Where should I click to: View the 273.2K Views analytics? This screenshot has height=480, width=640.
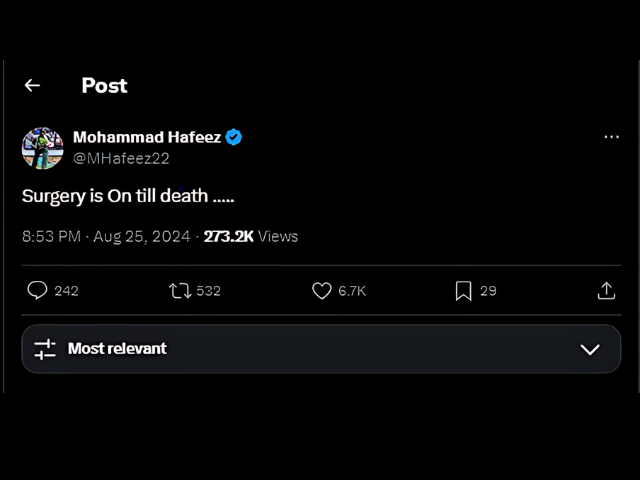tap(251, 236)
